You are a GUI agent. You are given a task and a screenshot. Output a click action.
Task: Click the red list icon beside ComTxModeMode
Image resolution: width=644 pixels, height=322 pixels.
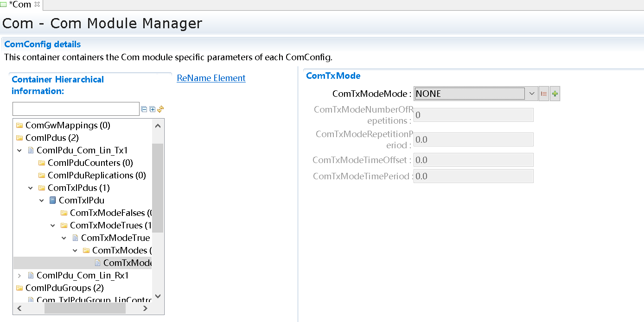click(x=544, y=94)
